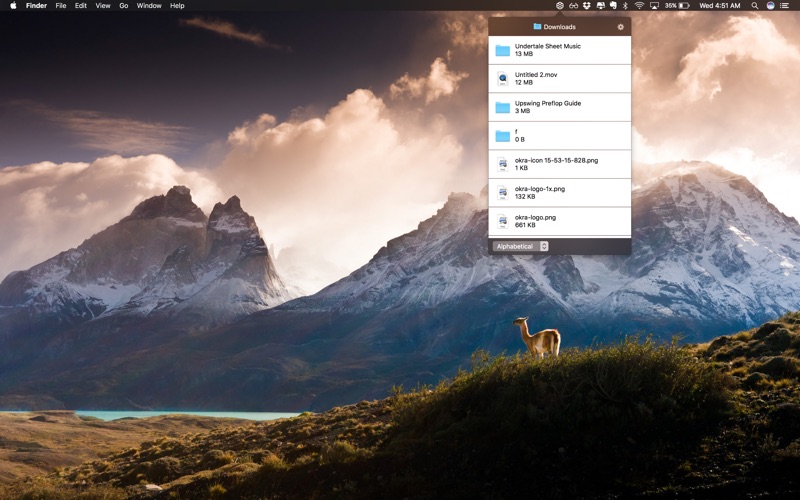The image size is (800, 500).
Task: Click the Undertale Sheet Music folder icon
Action: click(503, 50)
